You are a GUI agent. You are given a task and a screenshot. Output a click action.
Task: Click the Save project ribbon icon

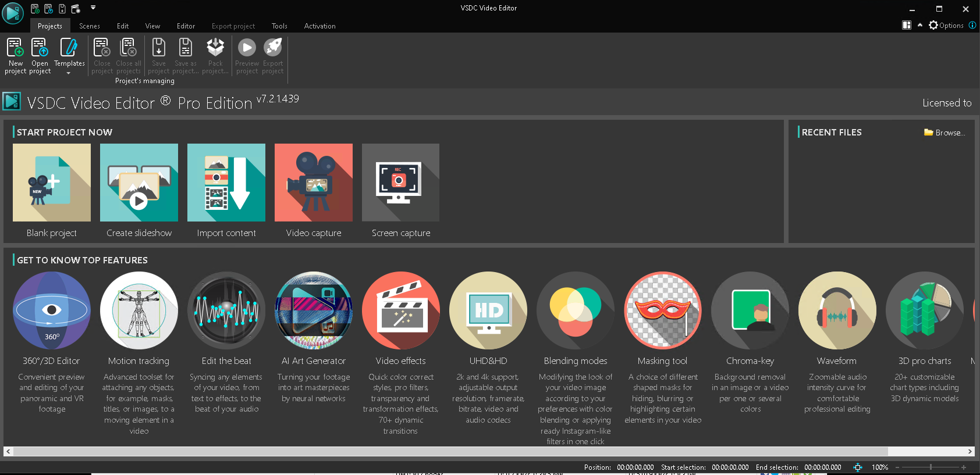pyautogui.click(x=158, y=48)
